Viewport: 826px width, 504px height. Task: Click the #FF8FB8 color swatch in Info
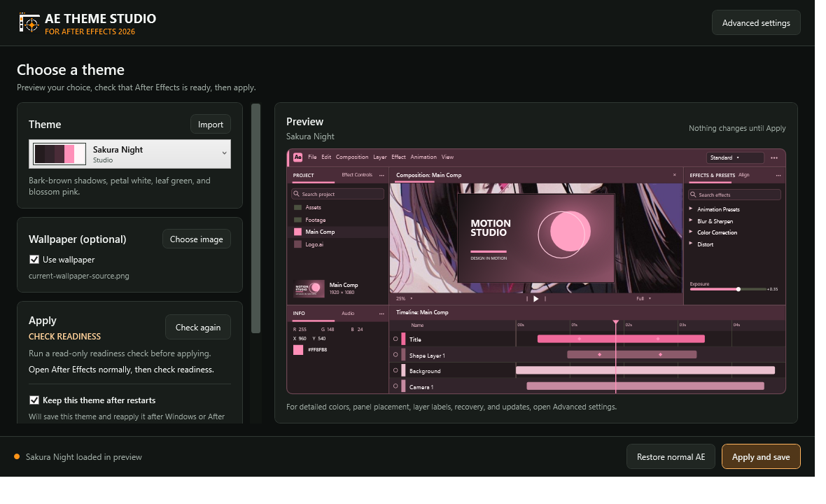point(298,350)
